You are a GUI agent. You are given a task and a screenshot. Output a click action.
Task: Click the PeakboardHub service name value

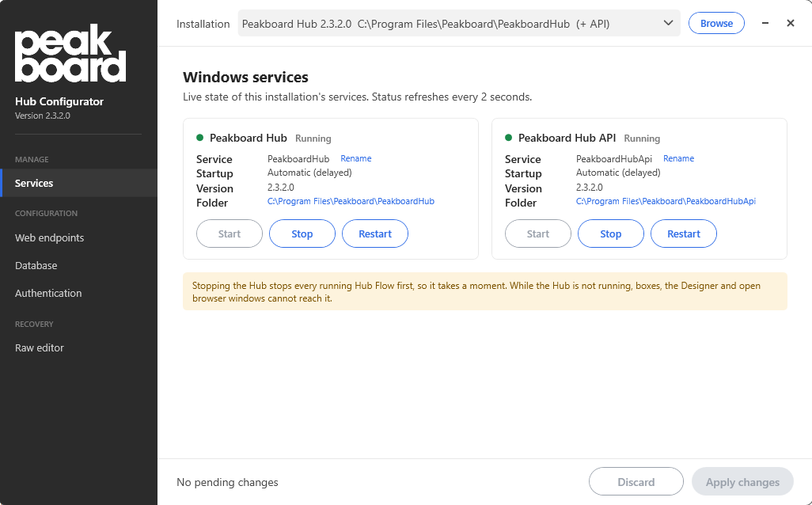[x=298, y=158]
